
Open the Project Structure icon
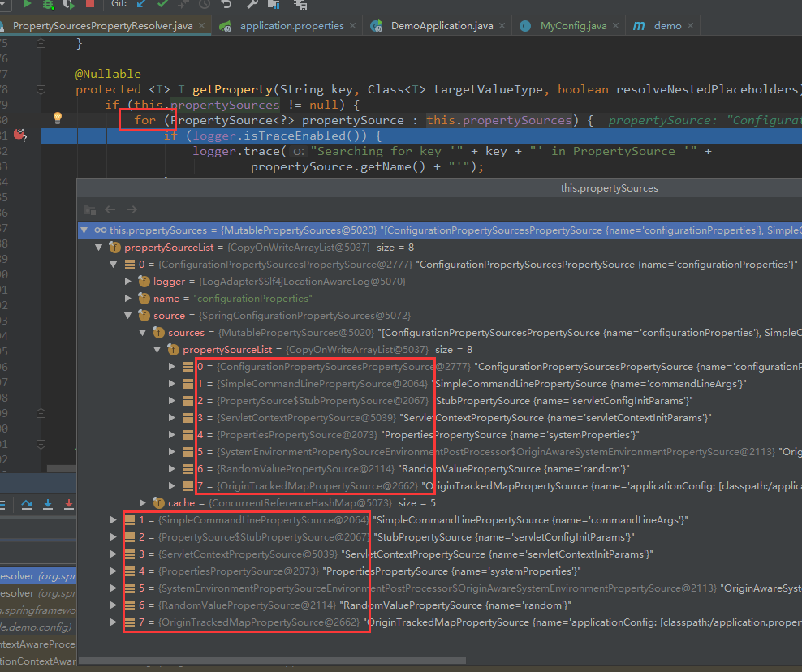pos(274,5)
